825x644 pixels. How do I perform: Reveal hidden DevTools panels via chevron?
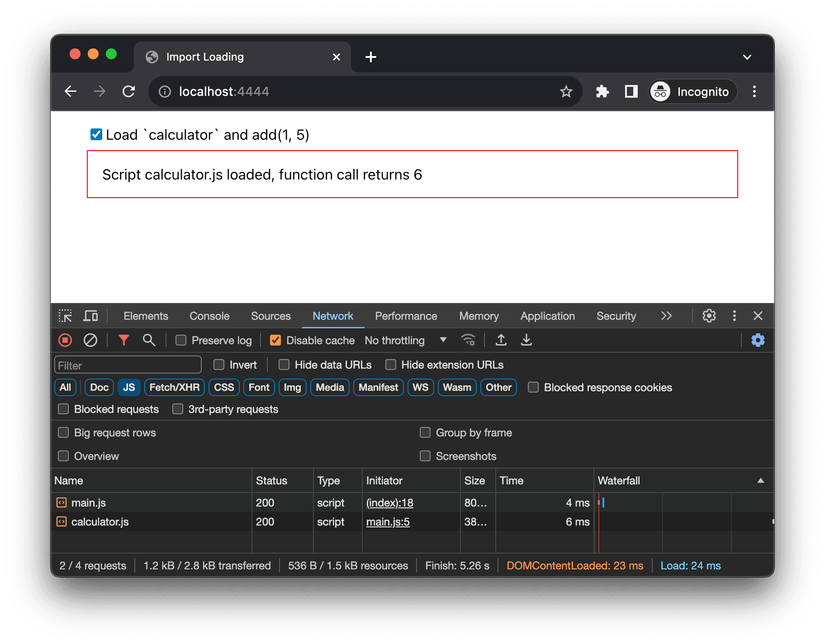(666, 316)
